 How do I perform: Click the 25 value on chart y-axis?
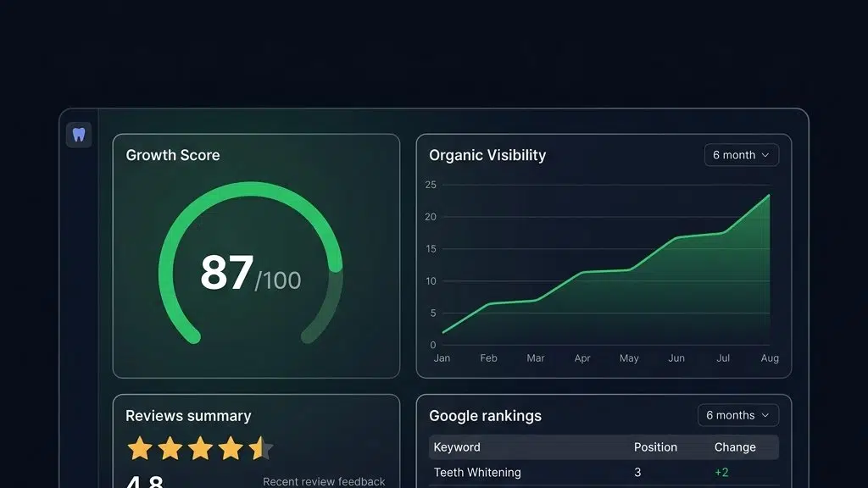431,185
